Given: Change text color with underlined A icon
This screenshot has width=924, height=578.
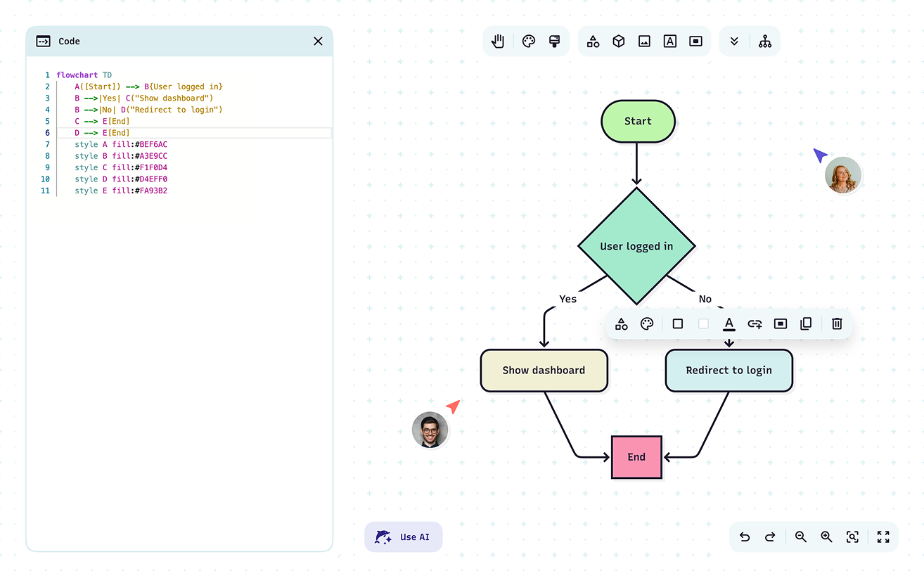Looking at the screenshot, I should pyautogui.click(x=729, y=324).
